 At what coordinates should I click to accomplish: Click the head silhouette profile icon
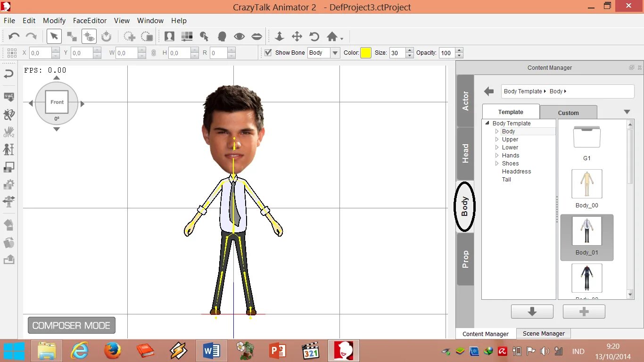pyautogui.click(x=222, y=36)
